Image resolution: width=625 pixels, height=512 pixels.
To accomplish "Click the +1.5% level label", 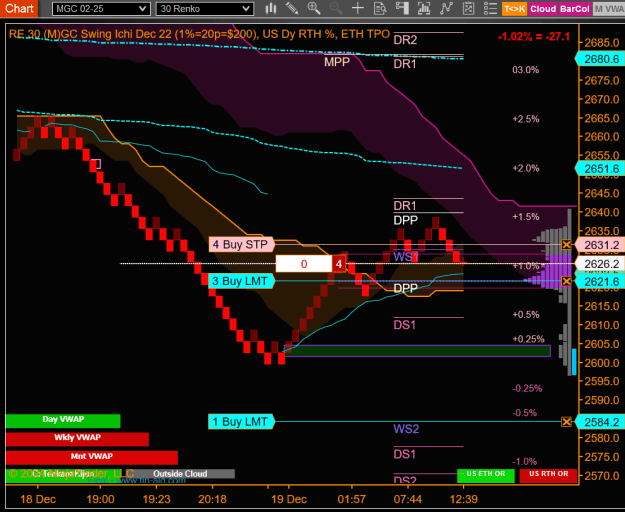I will [x=525, y=217].
